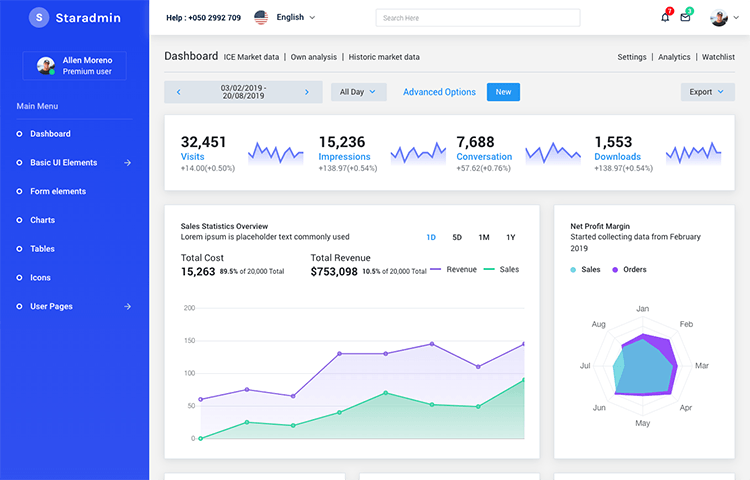The height and width of the screenshot is (480, 750).
Task: Open Tables menu item
Action: pyautogui.click(x=42, y=249)
